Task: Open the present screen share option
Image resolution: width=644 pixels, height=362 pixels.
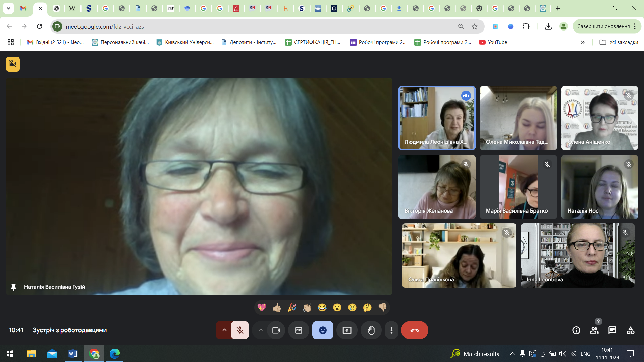Action: [347, 330]
